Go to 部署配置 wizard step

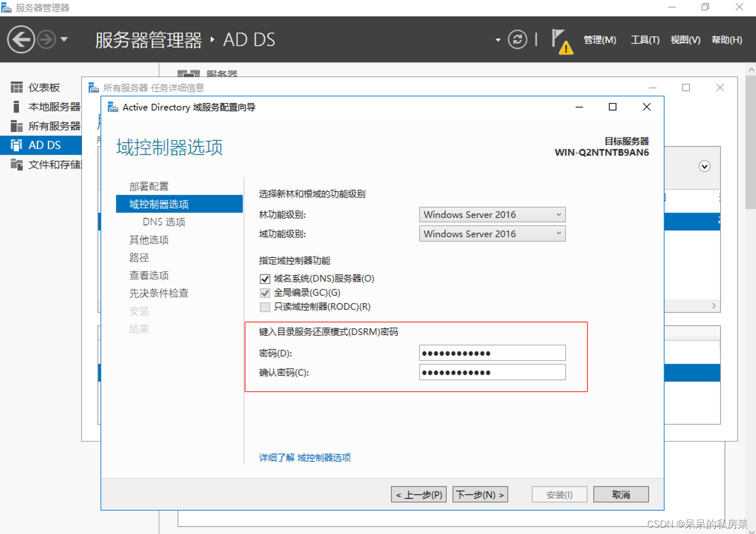[x=149, y=186]
